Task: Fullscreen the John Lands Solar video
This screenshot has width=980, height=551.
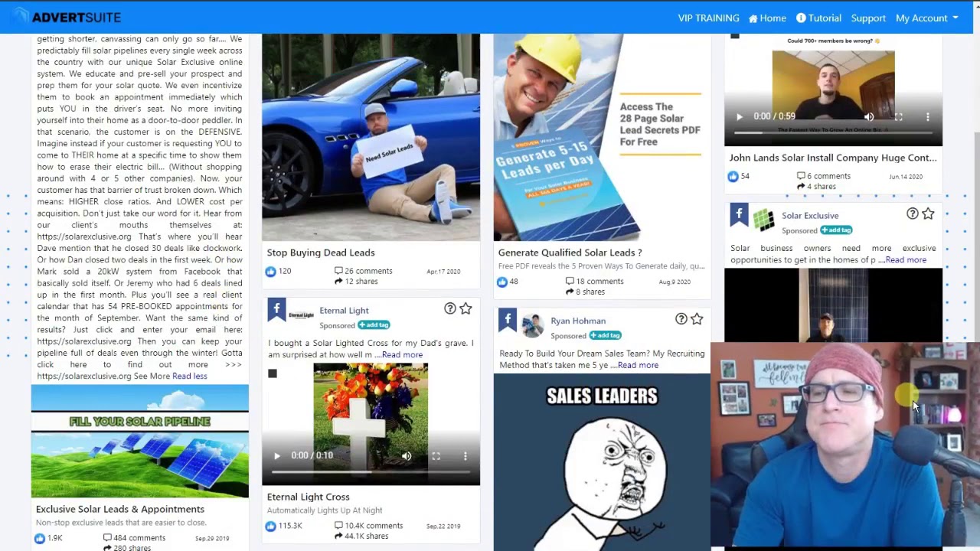Action: tap(898, 117)
